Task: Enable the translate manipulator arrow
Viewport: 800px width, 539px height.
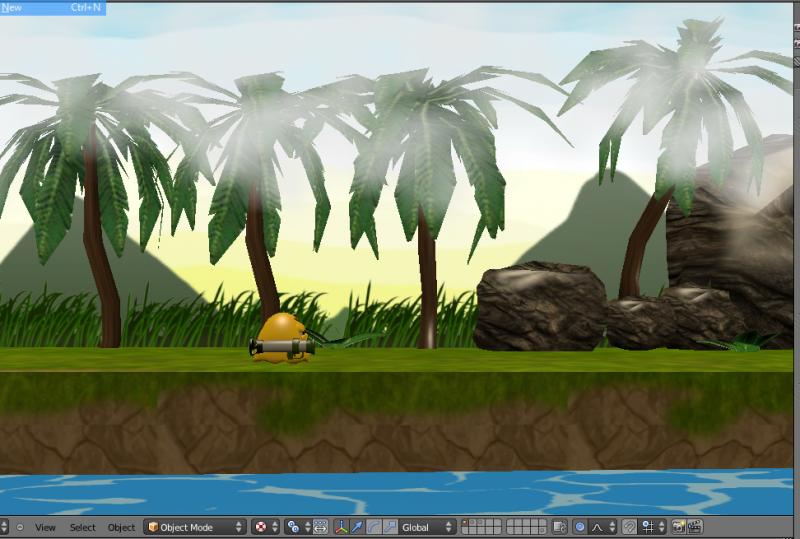Action: click(x=357, y=527)
